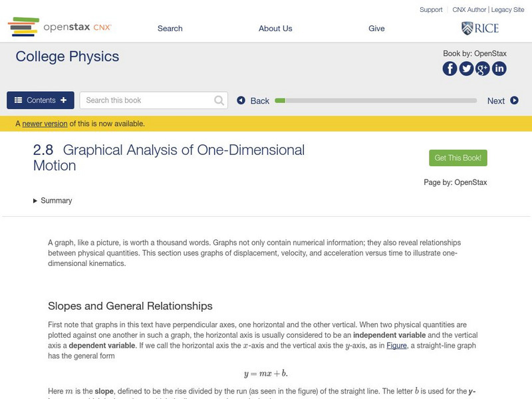
Task: Click the Next arrow icon
Action: tap(514, 100)
